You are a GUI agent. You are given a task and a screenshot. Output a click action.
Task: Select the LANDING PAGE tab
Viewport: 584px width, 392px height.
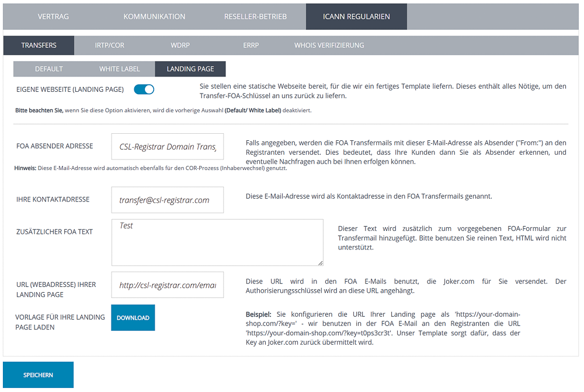click(190, 69)
